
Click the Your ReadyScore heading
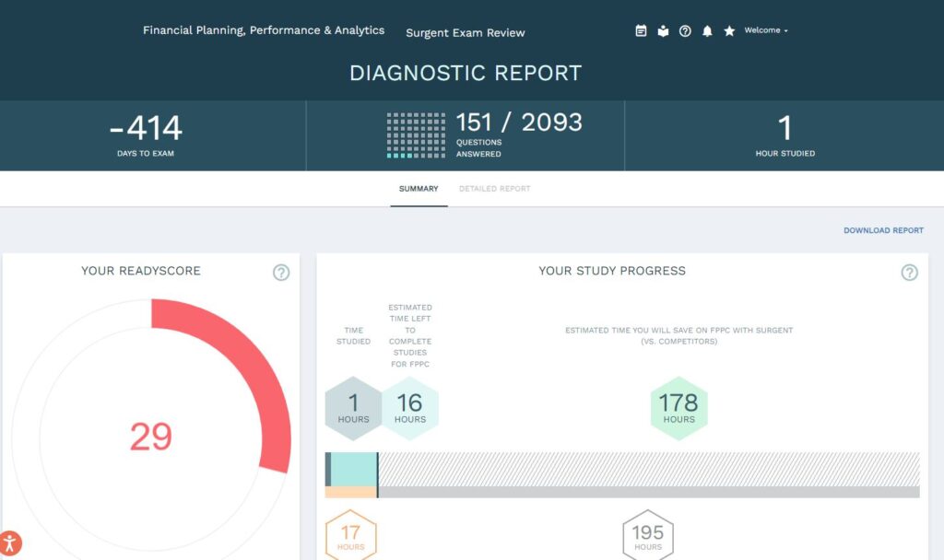141,271
